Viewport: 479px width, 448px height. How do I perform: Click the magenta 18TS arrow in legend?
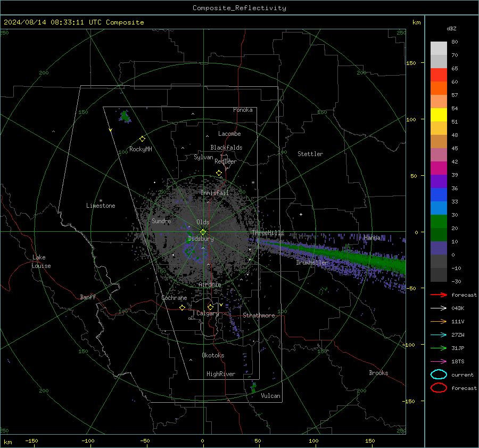point(439,362)
